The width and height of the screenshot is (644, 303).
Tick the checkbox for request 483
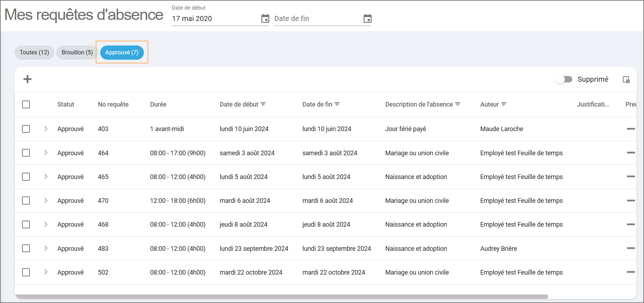(x=26, y=248)
